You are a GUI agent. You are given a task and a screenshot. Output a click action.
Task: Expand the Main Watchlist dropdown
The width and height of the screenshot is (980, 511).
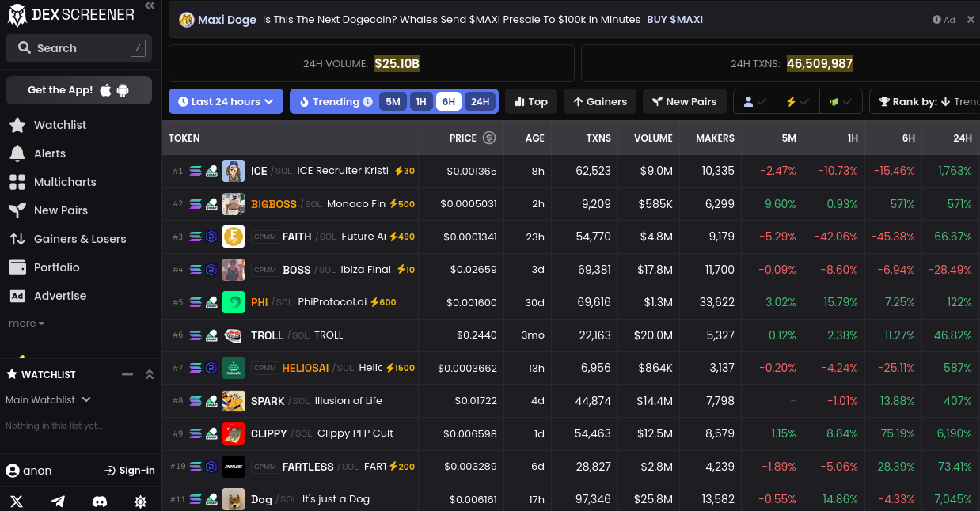(x=48, y=400)
